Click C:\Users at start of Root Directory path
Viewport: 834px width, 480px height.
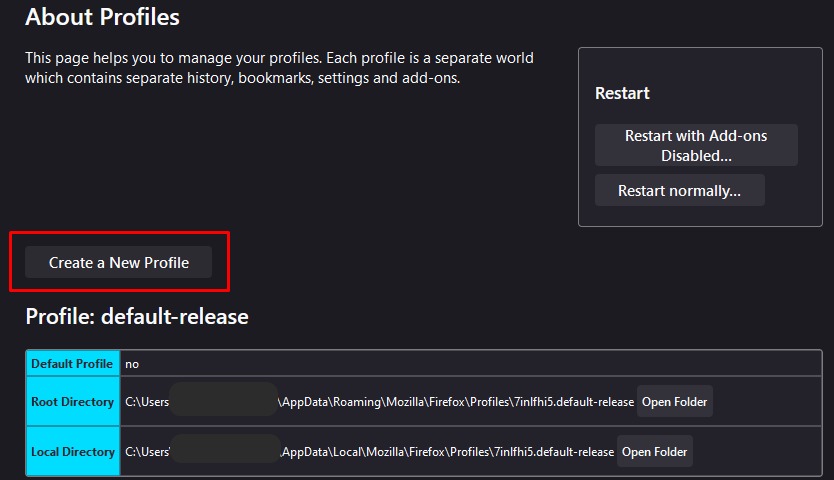click(x=146, y=402)
